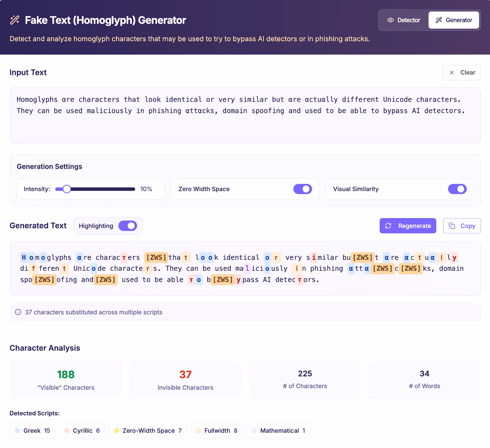Adjust the Intensity slider handle
This screenshot has height=448, width=490.
coord(67,189)
